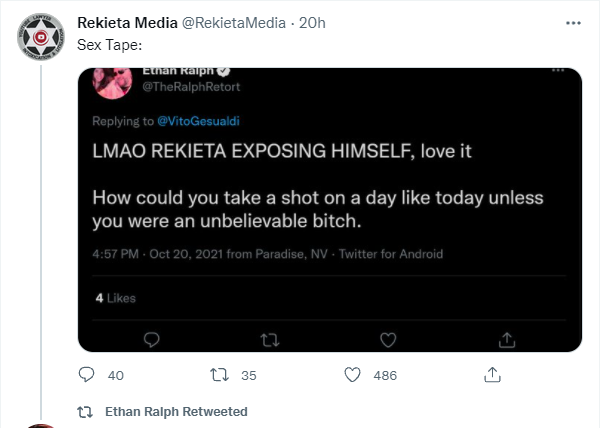Open the Rekieta Media display name
Screen dimensions: 600x428
(x=127, y=23)
